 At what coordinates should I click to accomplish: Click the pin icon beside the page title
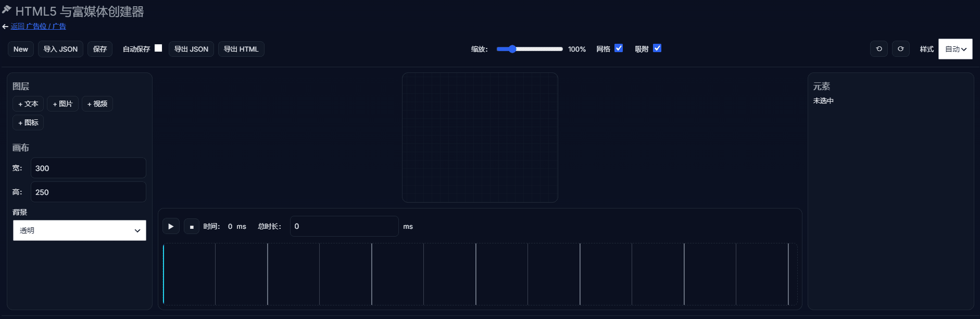[x=6, y=9]
